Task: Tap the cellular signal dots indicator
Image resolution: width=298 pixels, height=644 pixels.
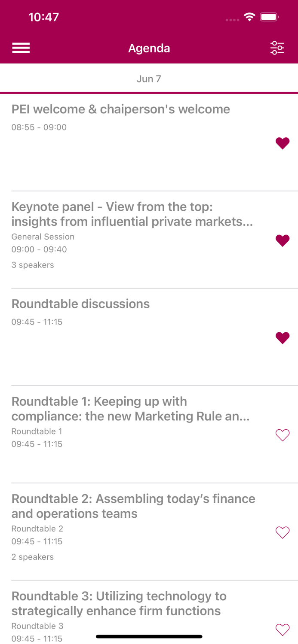Action: [232, 20]
